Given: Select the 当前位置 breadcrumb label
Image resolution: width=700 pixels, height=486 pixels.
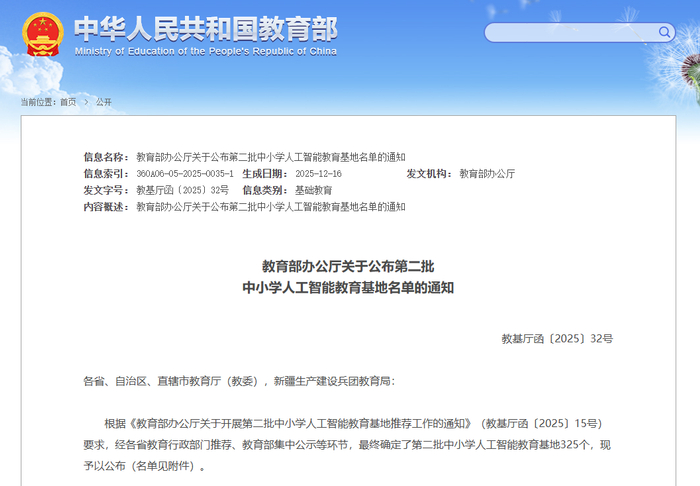Looking at the screenshot, I should click(38, 102).
